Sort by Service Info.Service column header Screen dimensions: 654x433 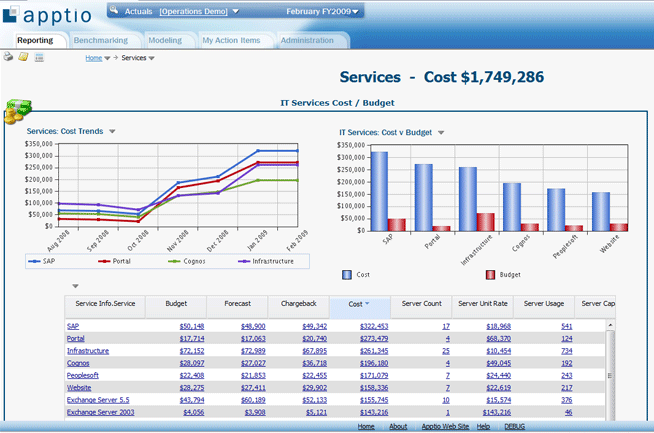(x=105, y=307)
